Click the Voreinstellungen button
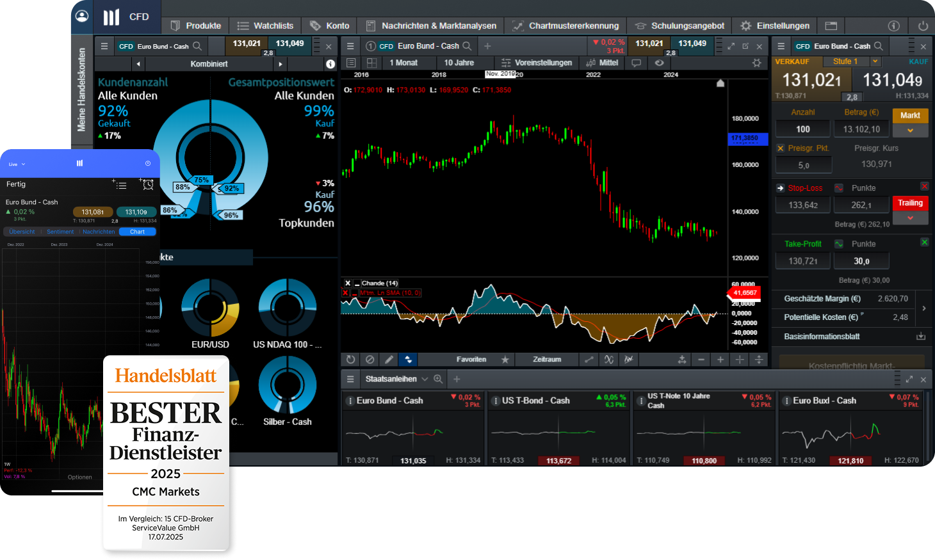The width and height of the screenshot is (935, 560). coord(536,63)
